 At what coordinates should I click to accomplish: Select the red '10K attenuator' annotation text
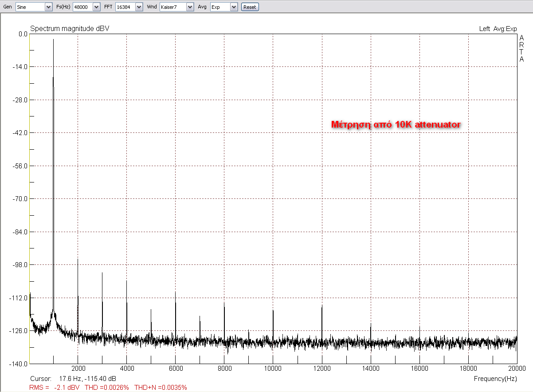396,125
